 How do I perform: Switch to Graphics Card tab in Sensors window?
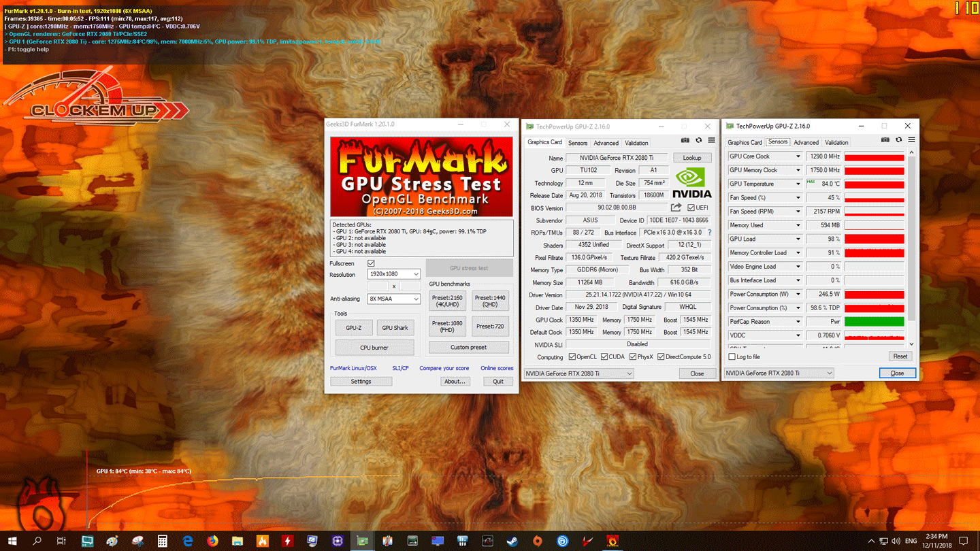[745, 142]
